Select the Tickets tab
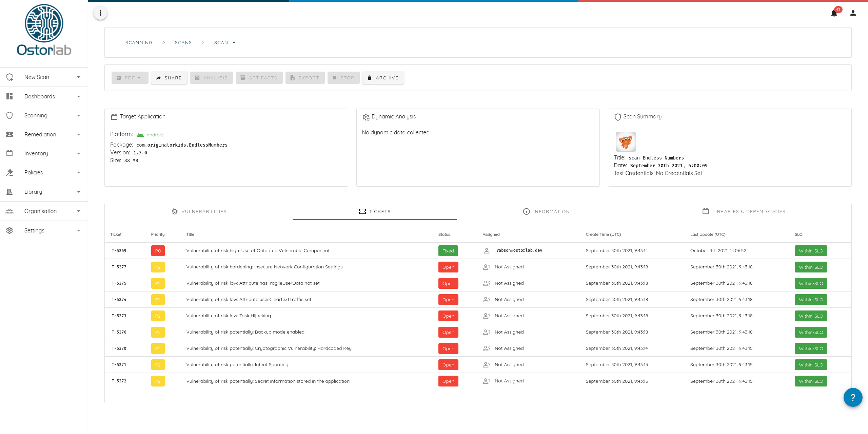The height and width of the screenshot is (434, 868). (375, 211)
